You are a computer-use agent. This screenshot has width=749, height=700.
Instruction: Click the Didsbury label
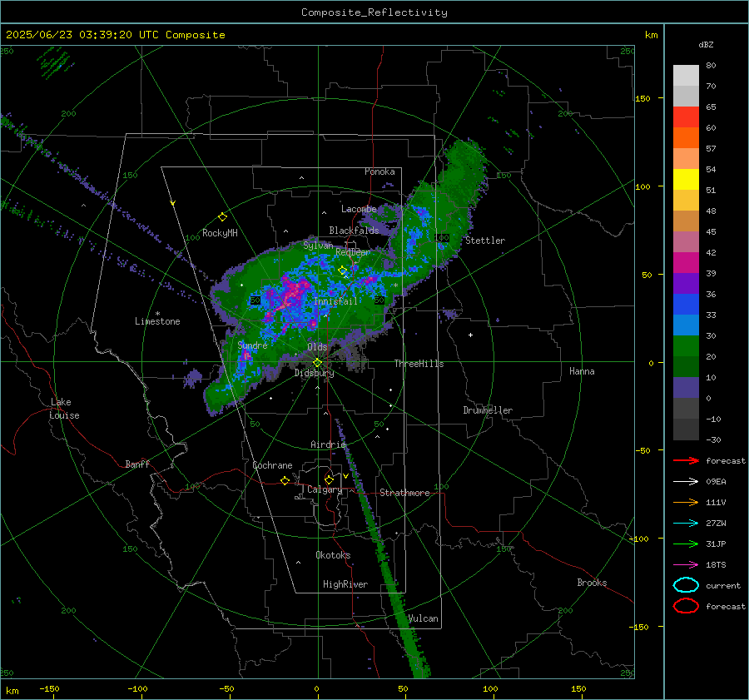tap(315, 373)
